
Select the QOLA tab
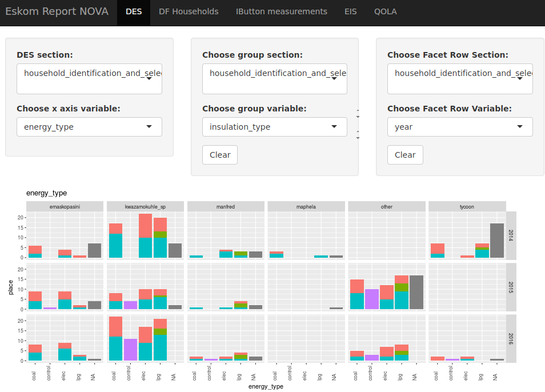tap(385, 11)
